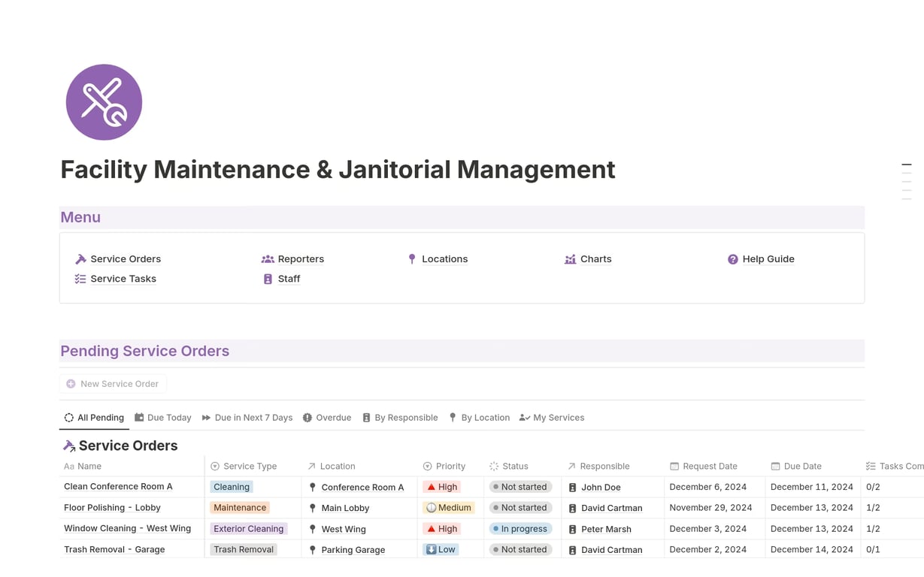924x577 pixels.
Task: Click the November 29, 2024 request date
Action: coord(710,508)
